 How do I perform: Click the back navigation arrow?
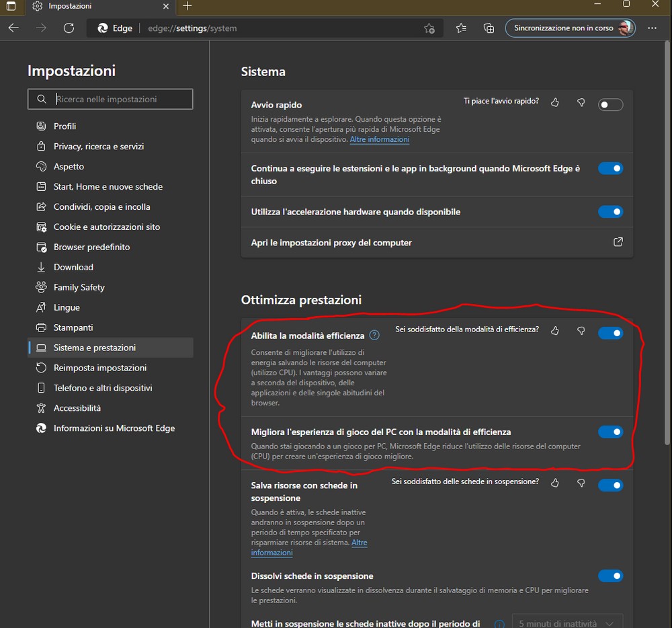13,28
